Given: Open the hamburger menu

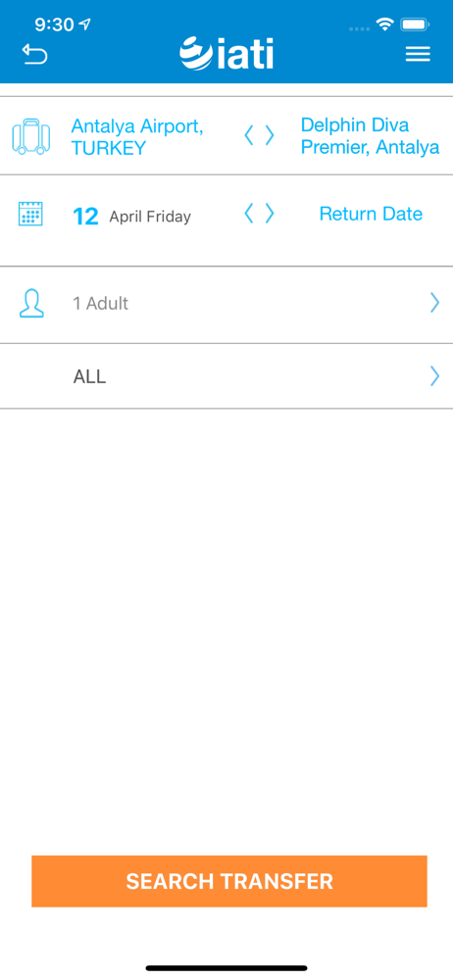Looking at the screenshot, I should tap(418, 54).
